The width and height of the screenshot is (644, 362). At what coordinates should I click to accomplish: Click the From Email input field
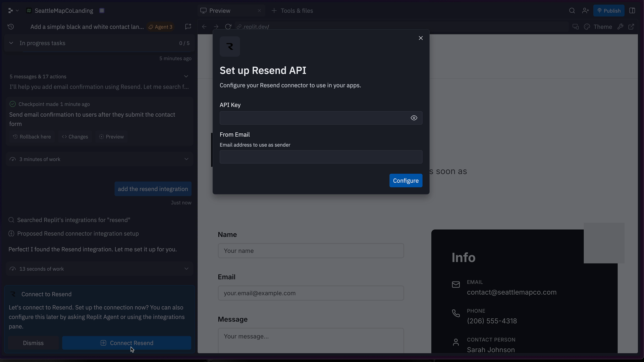[x=321, y=157]
